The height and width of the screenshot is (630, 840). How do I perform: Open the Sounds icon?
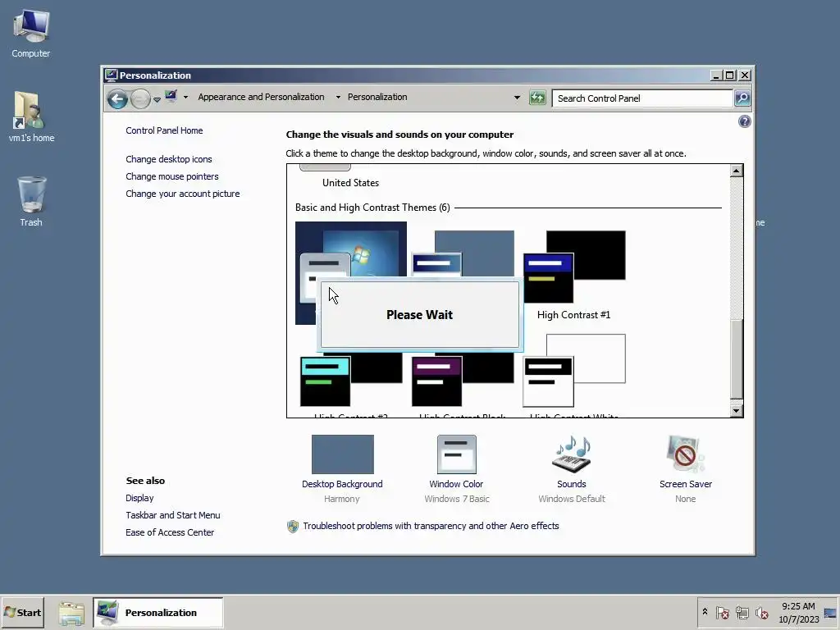click(x=572, y=454)
